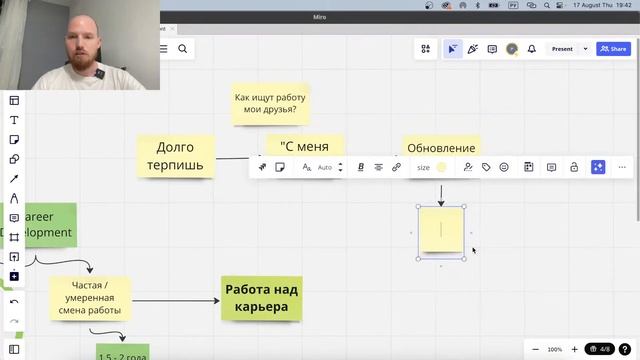Activate the cursor select mode
This screenshot has width=640, height=360.
453,49
